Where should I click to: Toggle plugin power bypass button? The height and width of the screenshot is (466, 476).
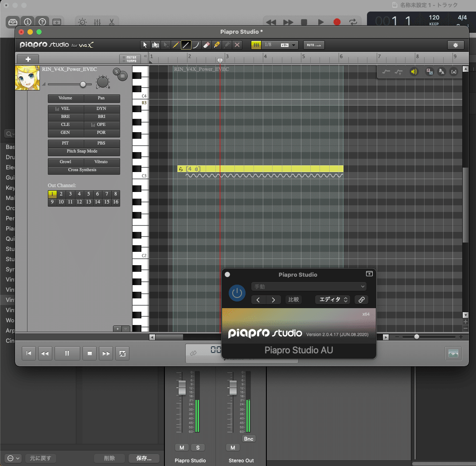[x=237, y=293]
